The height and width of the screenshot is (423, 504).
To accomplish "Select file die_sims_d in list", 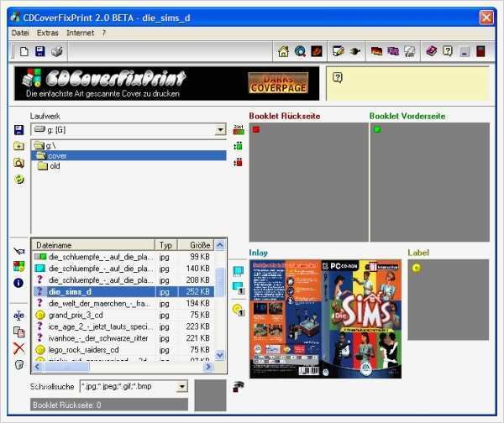I will [x=123, y=291].
